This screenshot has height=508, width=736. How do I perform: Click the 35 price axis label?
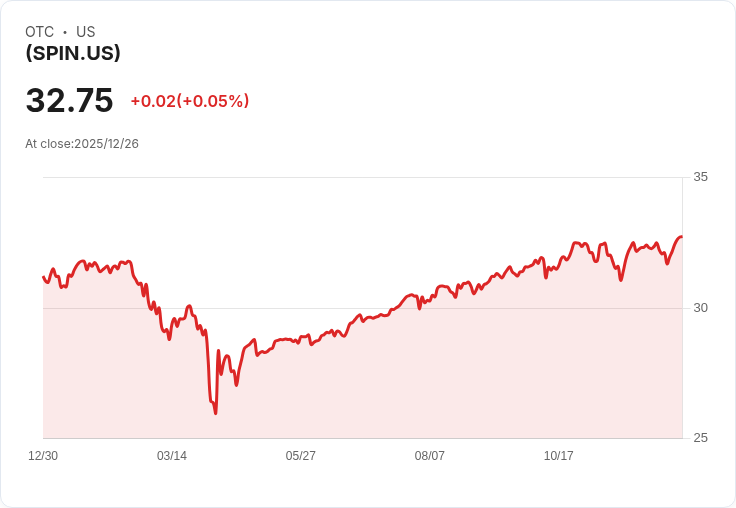coord(701,177)
